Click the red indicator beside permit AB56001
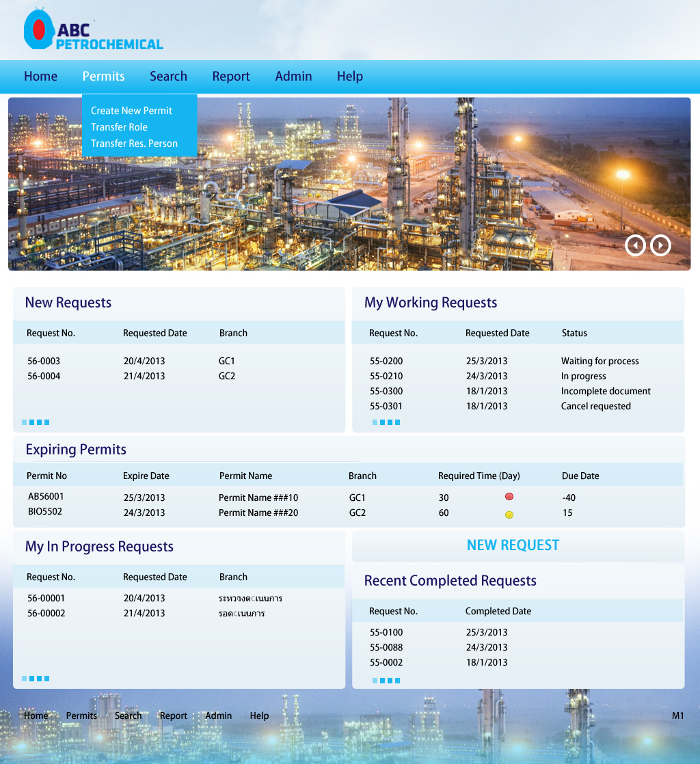700x764 pixels. (x=509, y=497)
